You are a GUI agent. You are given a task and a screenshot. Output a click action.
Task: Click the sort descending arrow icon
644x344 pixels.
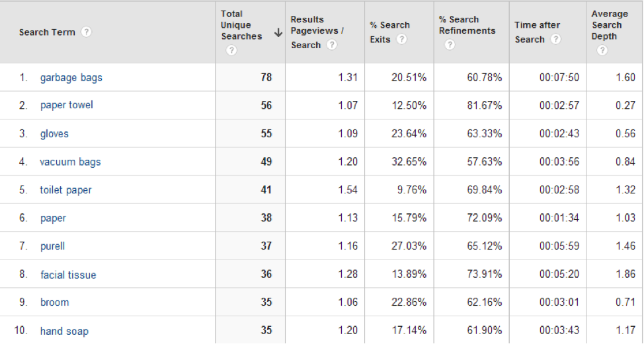(x=278, y=32)
